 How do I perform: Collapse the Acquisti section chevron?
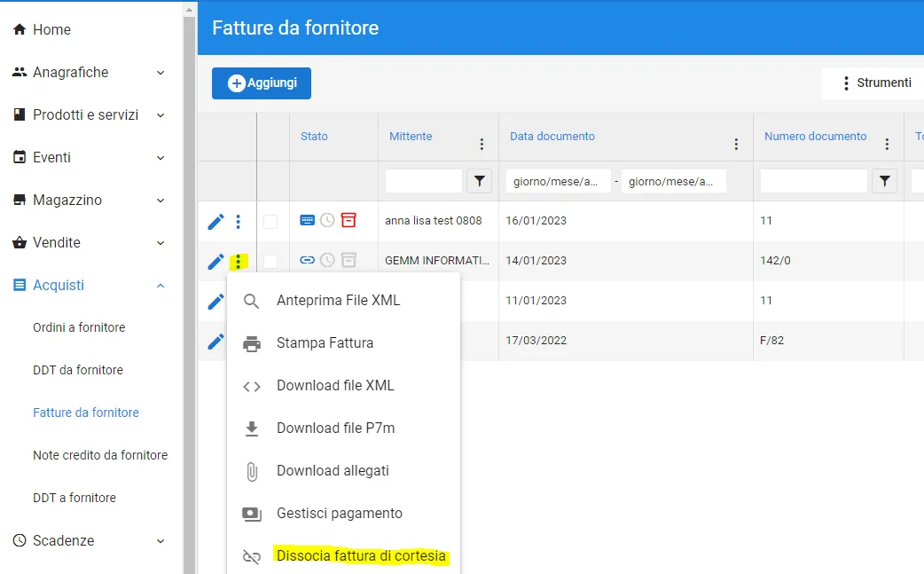[161, 286]
